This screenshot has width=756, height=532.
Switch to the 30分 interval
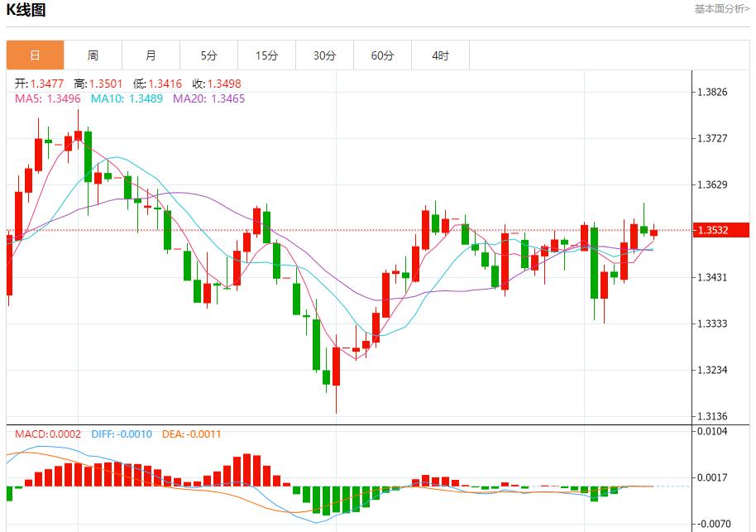point(324,55)
